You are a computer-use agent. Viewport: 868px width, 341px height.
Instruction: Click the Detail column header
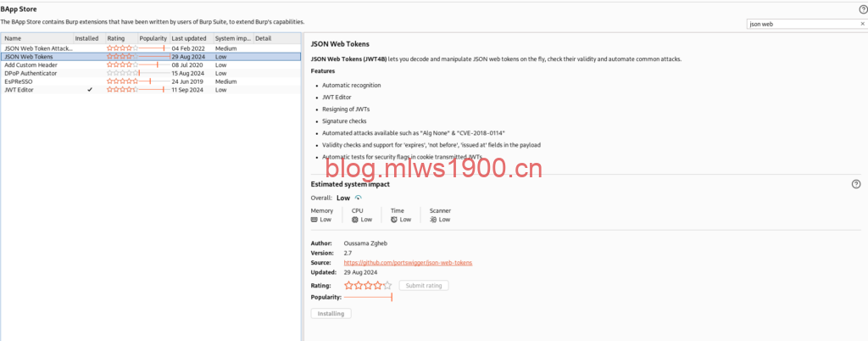[276, 39]
